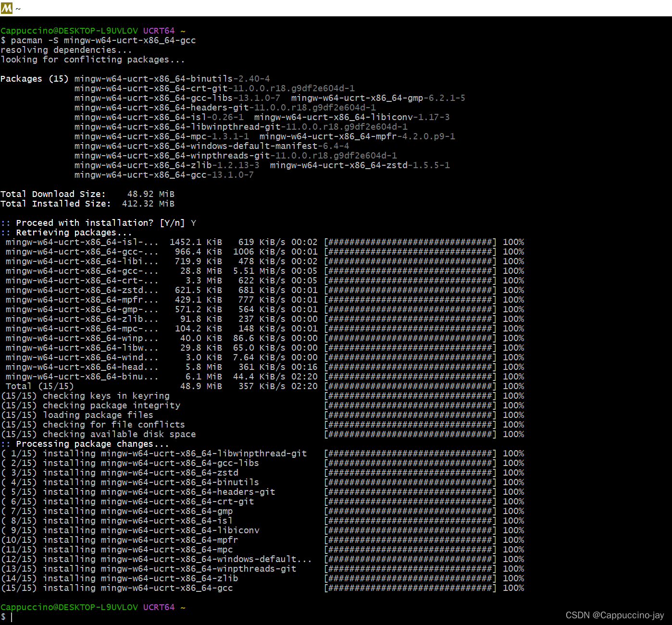Click the '( 7/15) installing gmp' line
This screenshot has width=672, height=625.
coord(117,511)
